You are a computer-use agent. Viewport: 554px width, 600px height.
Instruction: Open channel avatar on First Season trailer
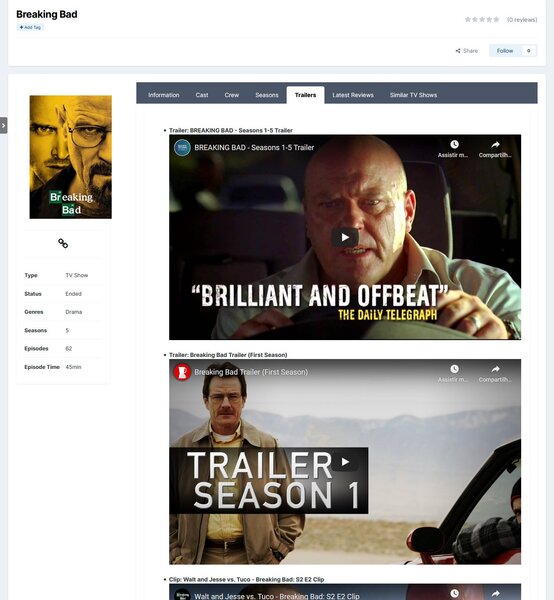(x=182, y=372)
